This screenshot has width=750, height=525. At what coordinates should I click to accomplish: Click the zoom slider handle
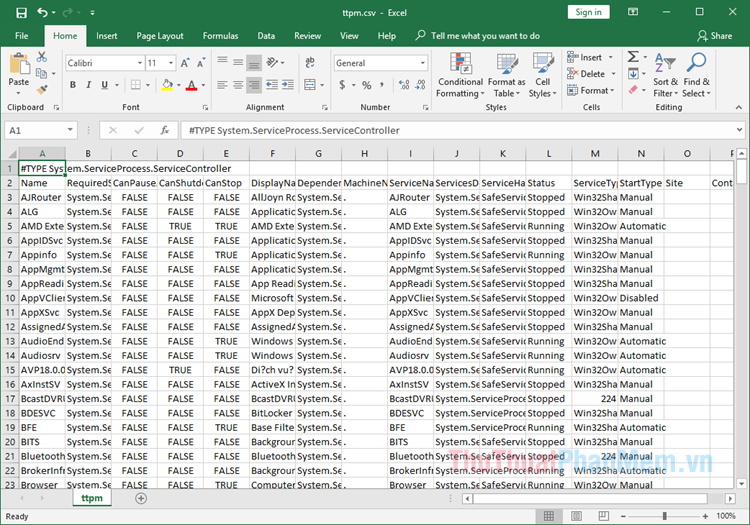pyautogui.click(x=664, y=516)
